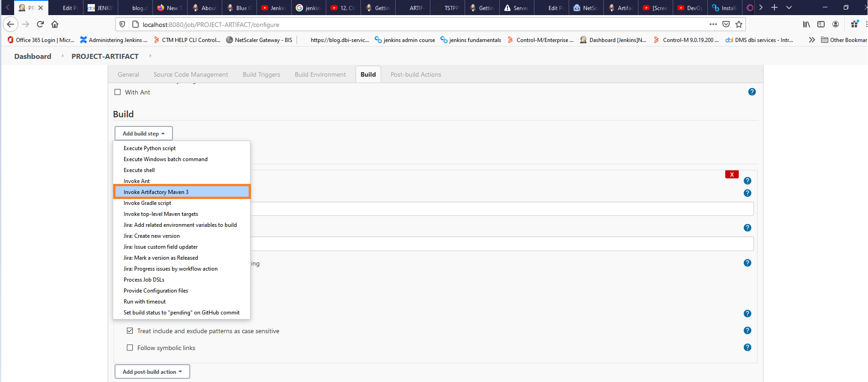This screenshot has height=382, width=868.
Task: Bookmark this page with the star icon
Action: (x=739, y=24)
